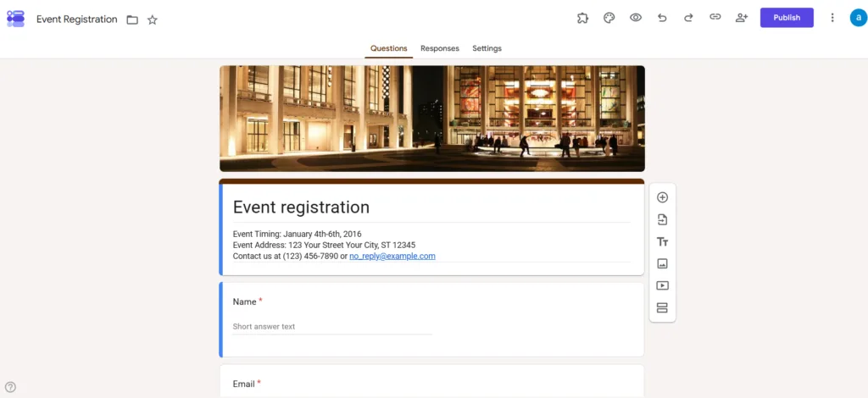This screenshot has height=398, width=868.
Task: Move form to folder icon
Action: (x=132, y=20)
